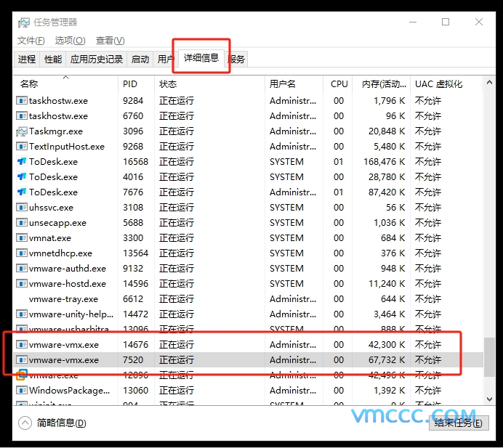
Task: Switch to the 应用历史记录 tab
Action: point(97,60)
